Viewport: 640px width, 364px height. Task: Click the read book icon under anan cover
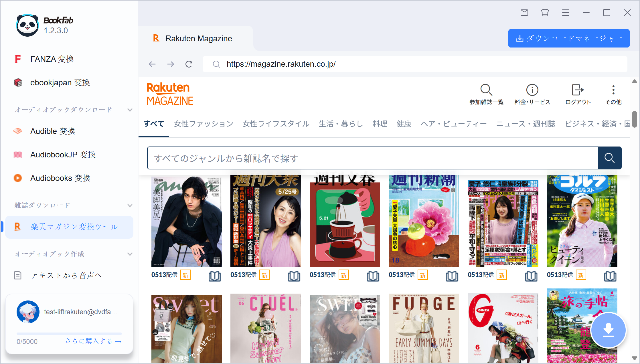pyautogui.click(x=215, y=276)
